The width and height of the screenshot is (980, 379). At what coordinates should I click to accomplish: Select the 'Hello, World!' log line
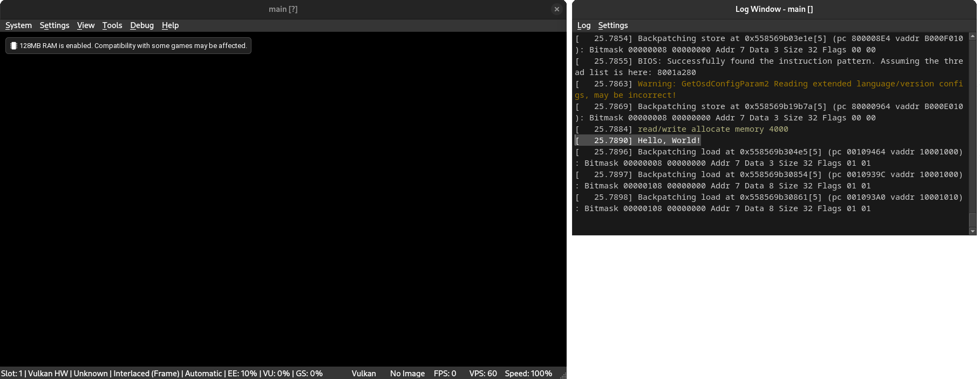click(x=638, y=140)
